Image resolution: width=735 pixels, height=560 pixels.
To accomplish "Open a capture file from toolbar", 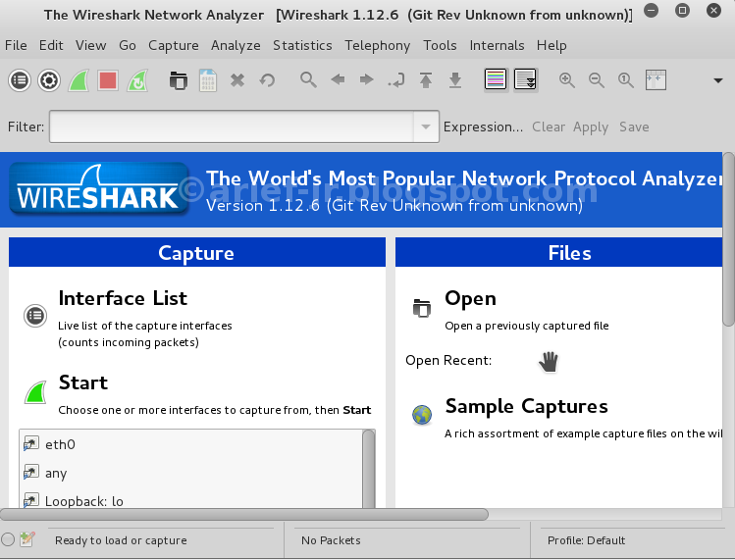I will coord(179,80).
